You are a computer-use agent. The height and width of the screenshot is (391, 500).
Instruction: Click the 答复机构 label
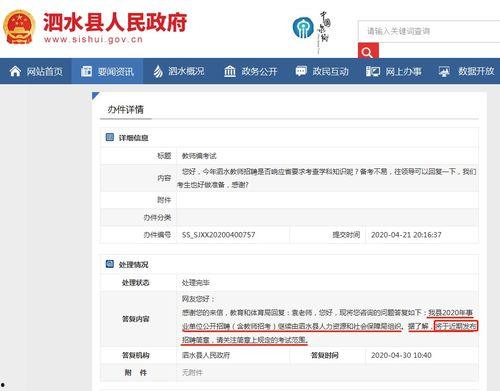135,355
